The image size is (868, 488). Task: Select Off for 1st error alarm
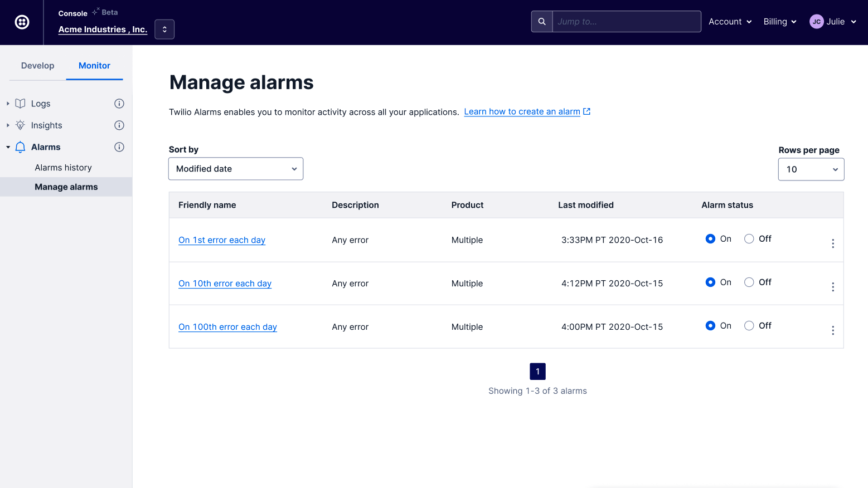pos(749,238)
